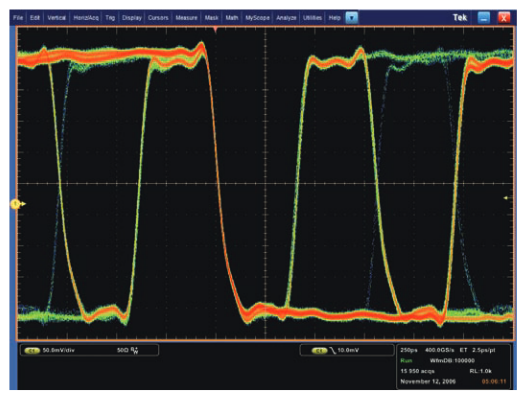This screenshot has width=523, height=397.
Task: Click the RL:1.0k record length readout
Action: click(480, 371)
